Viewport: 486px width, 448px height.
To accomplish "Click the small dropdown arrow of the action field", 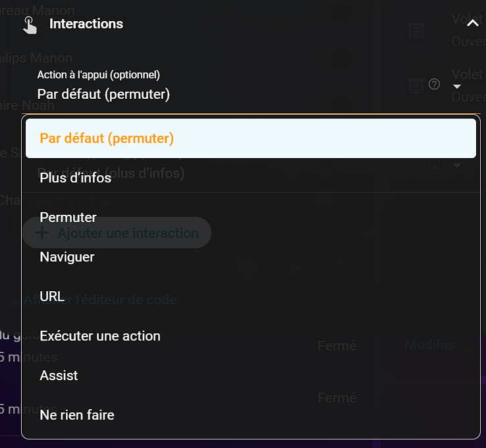I will coord(457,86).
